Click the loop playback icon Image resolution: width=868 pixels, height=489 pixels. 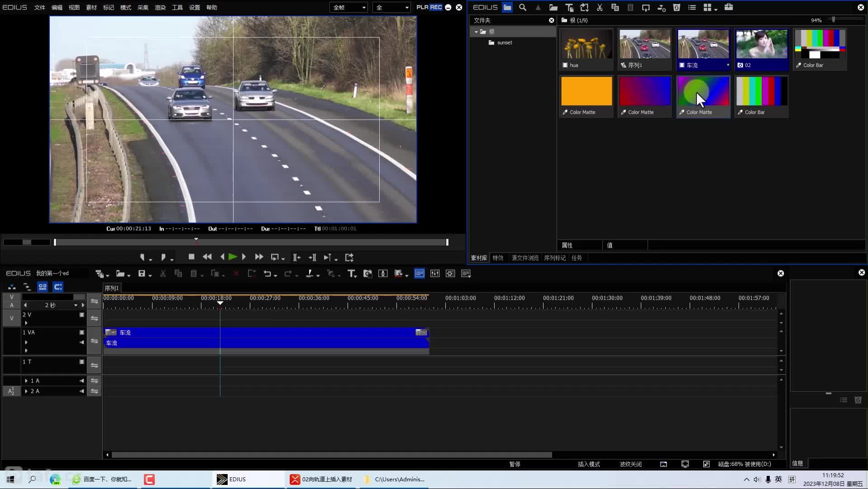tap(275, 257)
